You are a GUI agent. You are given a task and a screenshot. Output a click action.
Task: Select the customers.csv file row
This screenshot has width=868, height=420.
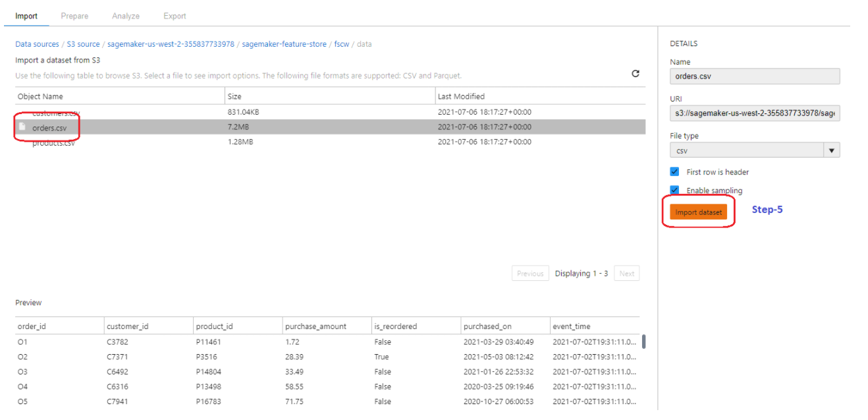(x=330, y=112)
